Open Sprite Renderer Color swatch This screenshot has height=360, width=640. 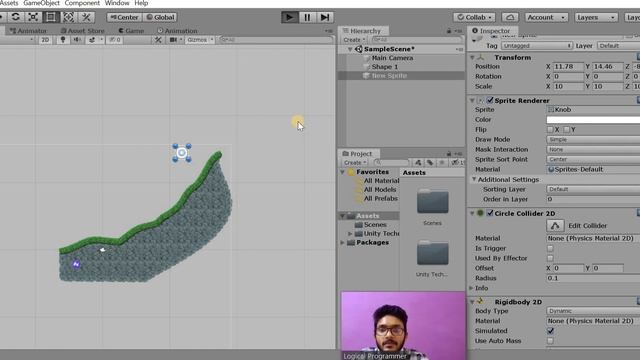click(x=593, y=120)
